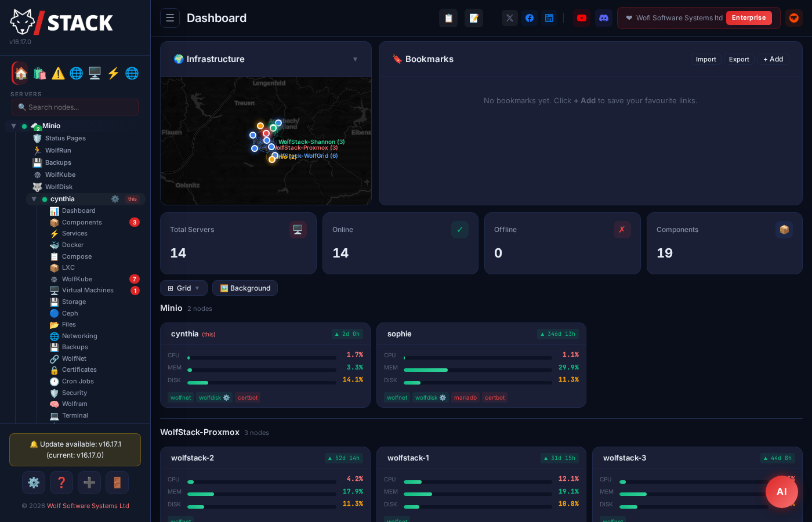Viewport: 812px width, 522px height.
Task: Open the clipboard icon in the header
Action: click(x=448, y=18)
